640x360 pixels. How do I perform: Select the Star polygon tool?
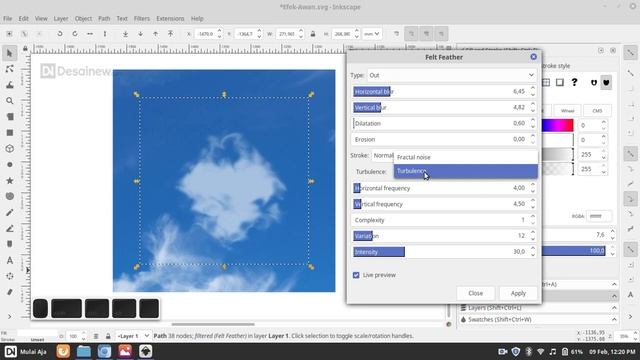[x=10, y=180]
